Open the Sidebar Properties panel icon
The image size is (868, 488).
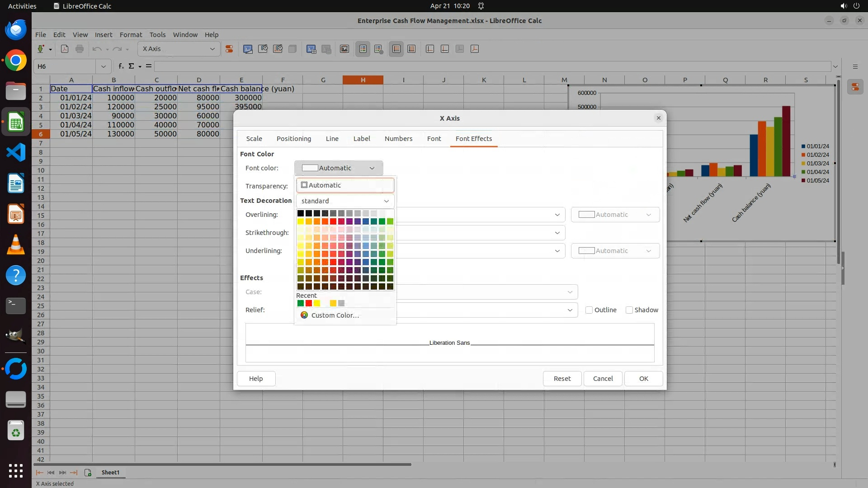(x=855, y=87)
